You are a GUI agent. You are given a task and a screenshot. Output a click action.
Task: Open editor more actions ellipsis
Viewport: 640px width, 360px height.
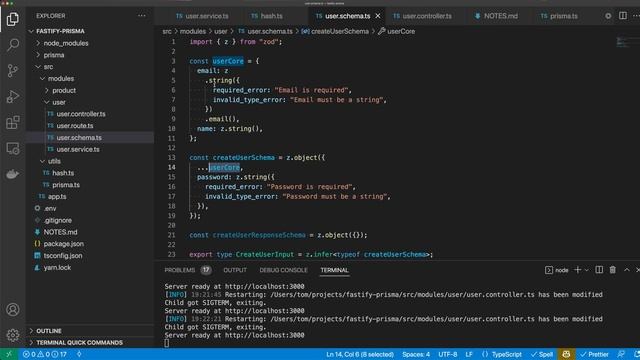(636, 16)
